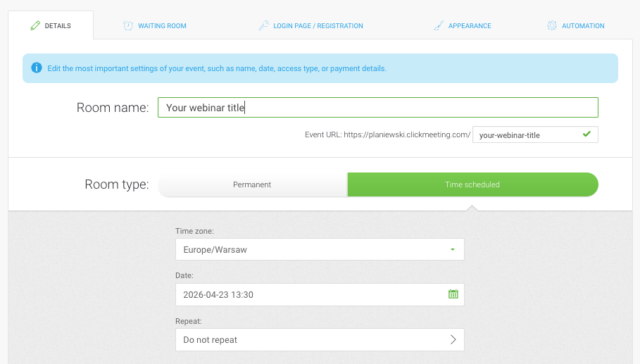Click the info icon in the blue banner
Viewport: 640px width, 364px height.
tap(37, 68)
